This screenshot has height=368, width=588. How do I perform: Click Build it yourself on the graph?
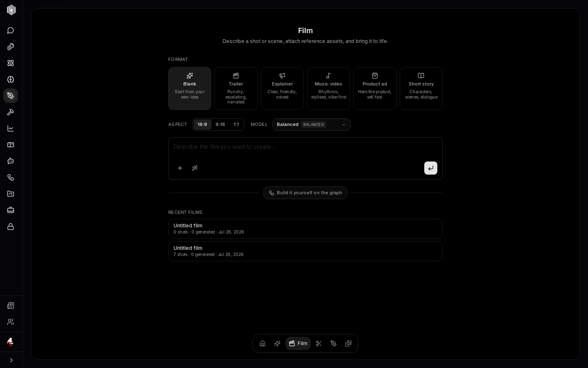click(305, 193)
